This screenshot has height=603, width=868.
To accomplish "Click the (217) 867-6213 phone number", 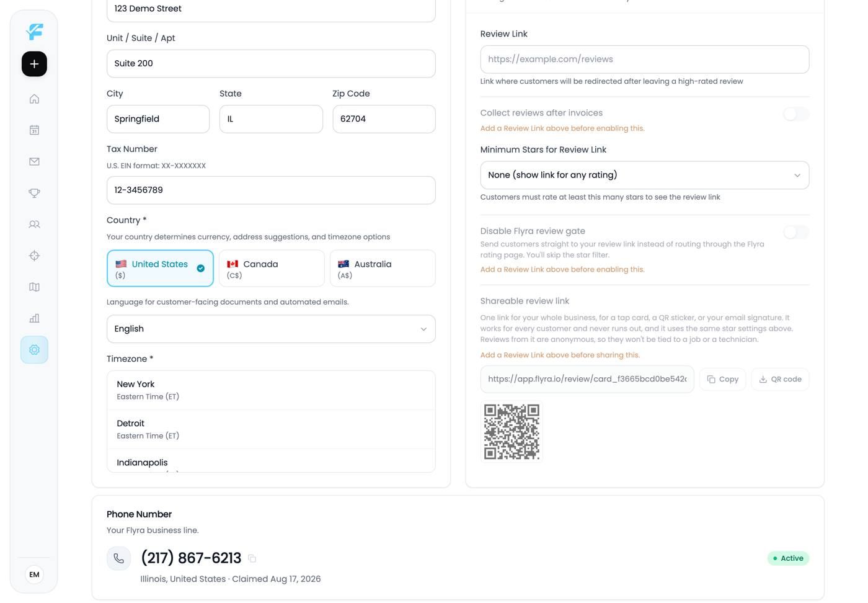I will (x=191, y=558).
